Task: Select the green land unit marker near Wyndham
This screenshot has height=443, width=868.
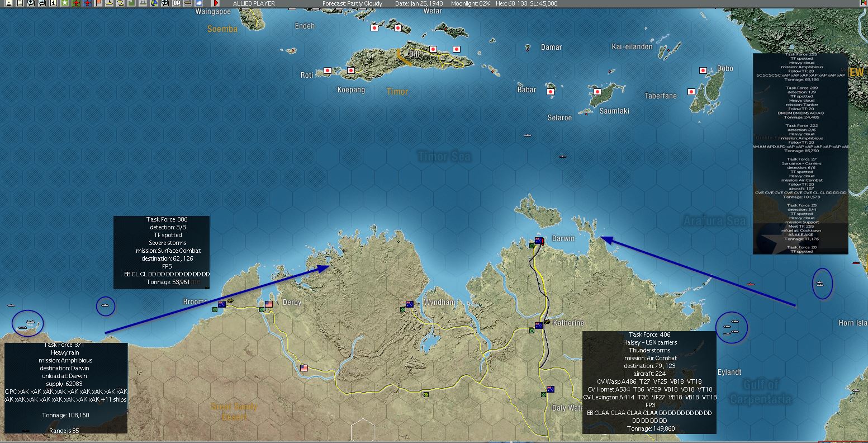Action: 402,309
